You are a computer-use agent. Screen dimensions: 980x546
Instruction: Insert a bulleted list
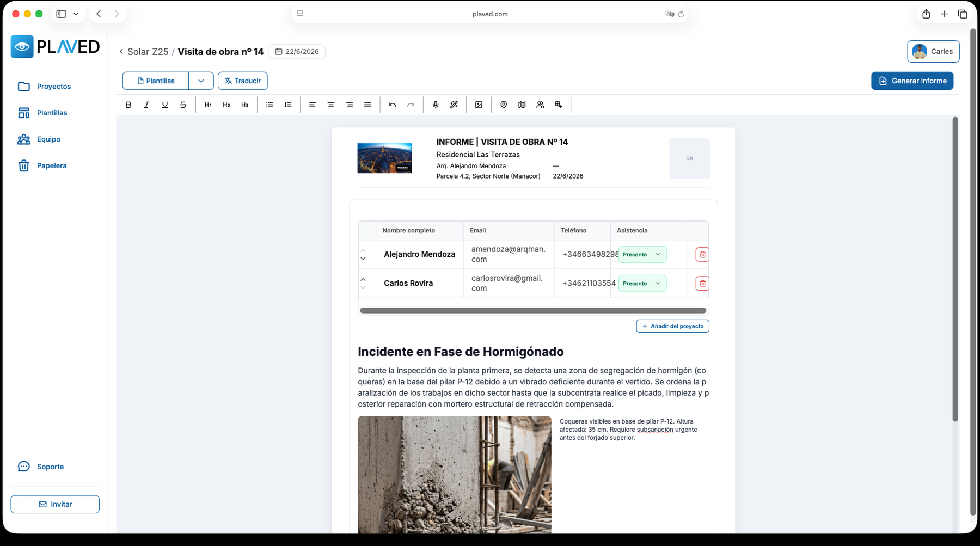[x=269, y=105]
